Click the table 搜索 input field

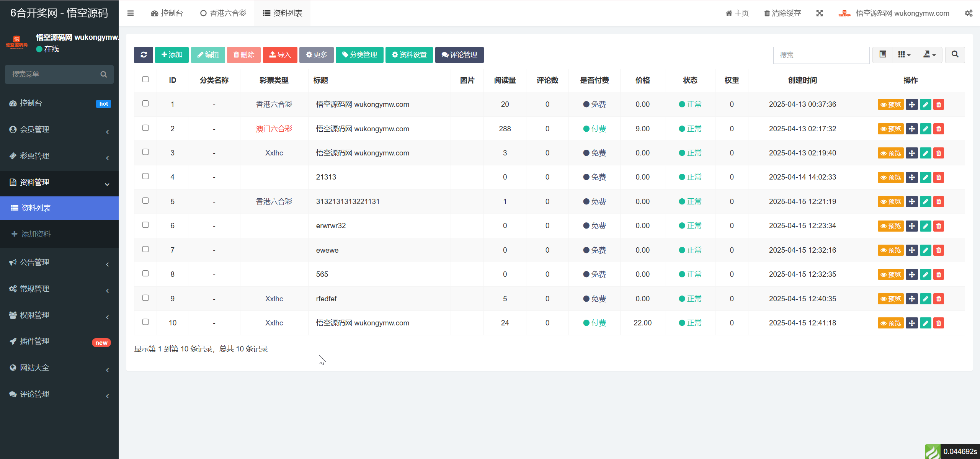pos(821,55)
